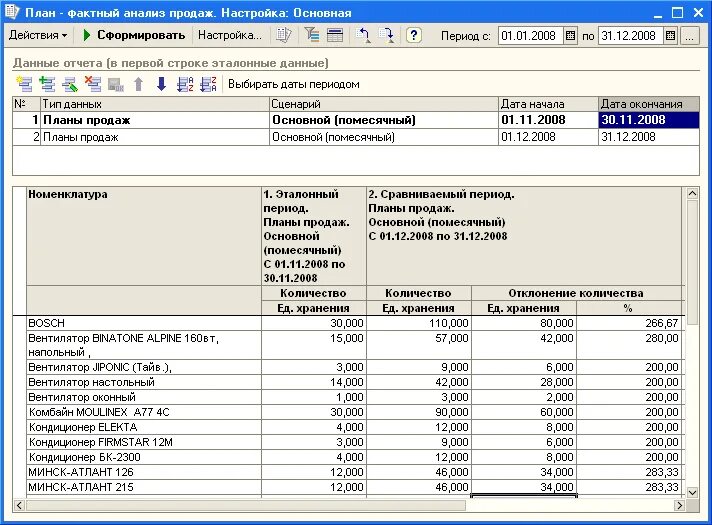The image size is (712, 525).
Task: Click the filter/grouping icon in toolbar
Action: (x=312, y=35)
